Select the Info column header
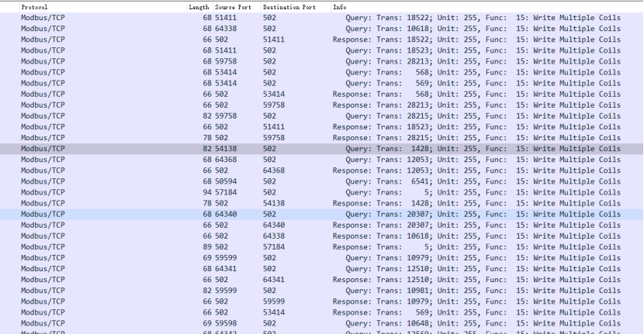The height and width of the screenshot is (334, 644). [340, 6]
